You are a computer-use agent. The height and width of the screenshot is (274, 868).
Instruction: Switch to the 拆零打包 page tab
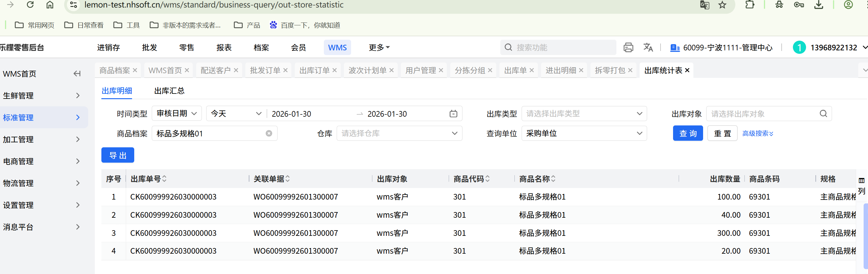610,70
